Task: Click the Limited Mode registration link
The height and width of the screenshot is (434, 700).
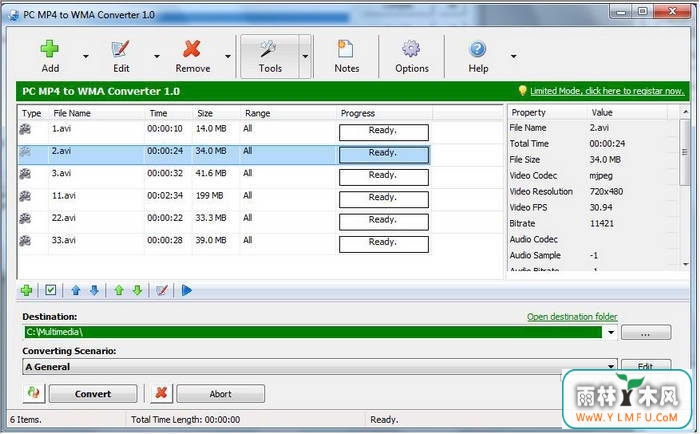Action: 607,91
